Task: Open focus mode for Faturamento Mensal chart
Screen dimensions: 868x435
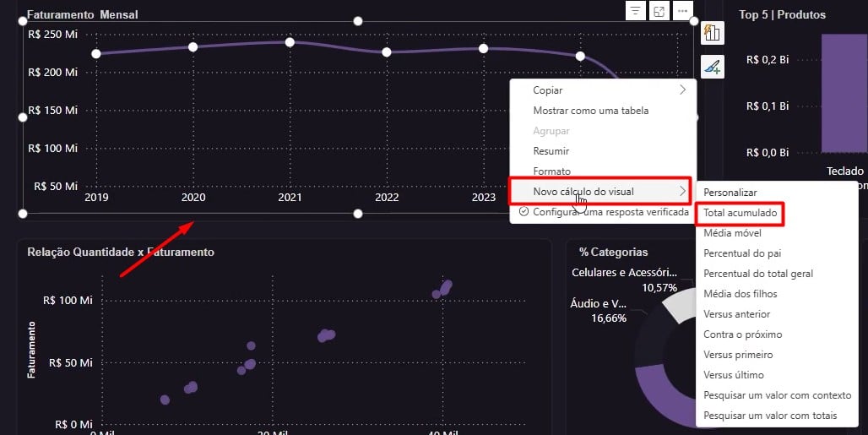Action: (x=659, y=11)
